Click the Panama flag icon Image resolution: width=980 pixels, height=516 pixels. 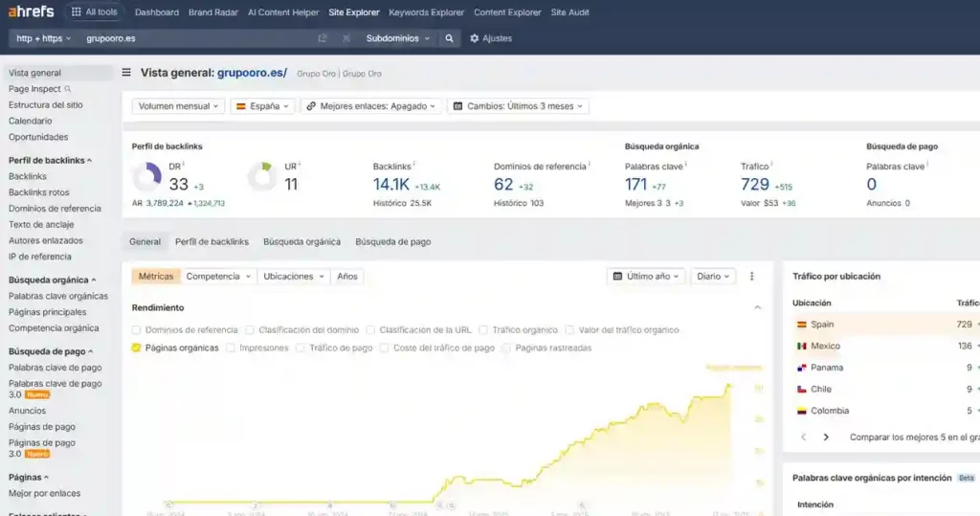point(801,368)
